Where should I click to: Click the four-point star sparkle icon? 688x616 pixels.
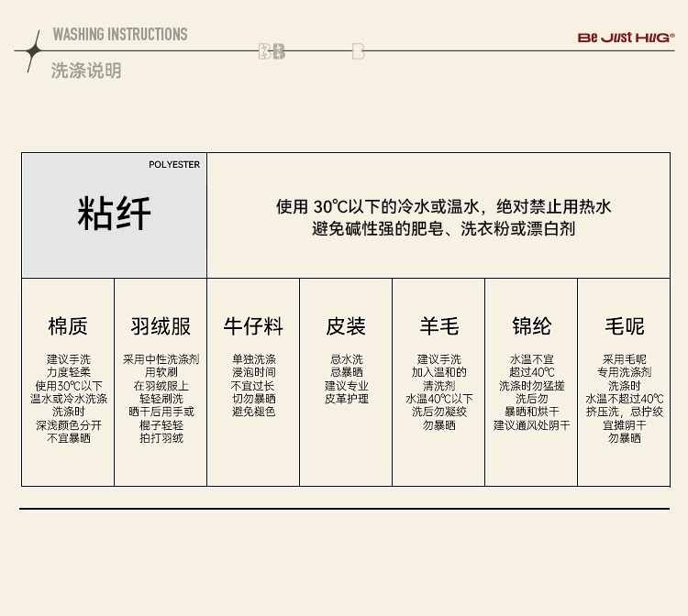(32, 50)
